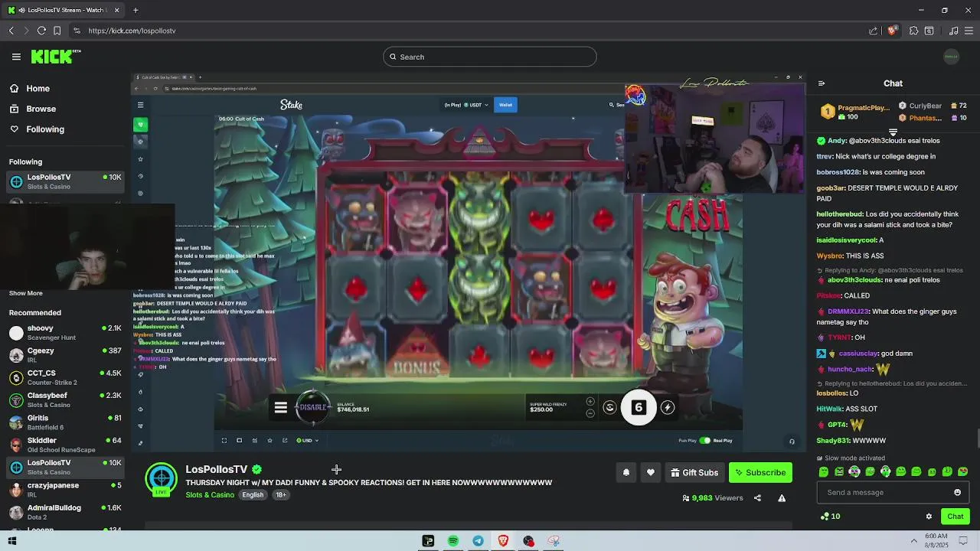
Task: Send message with green Chat button
Action: (955, 517)
